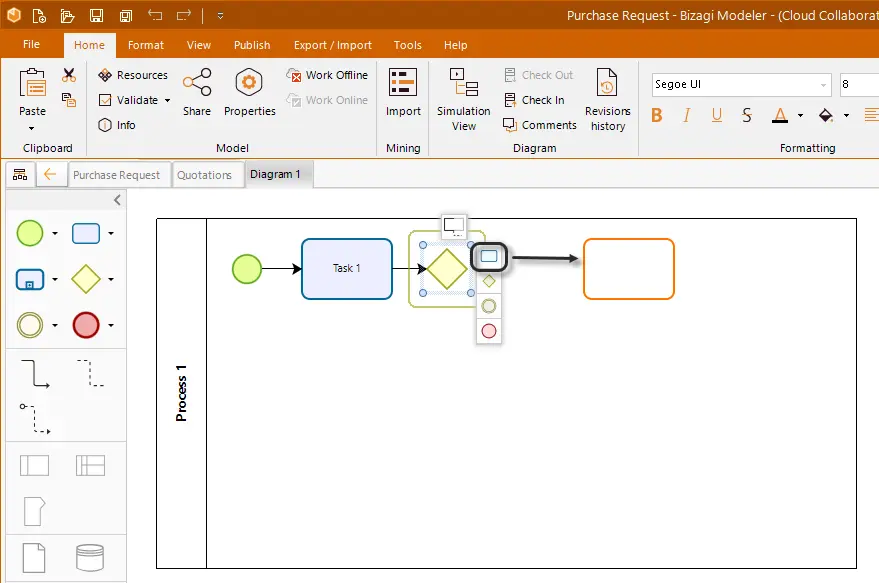Expand the Start event palette options arrow
879x583 pixels.
pyautogui.click(x=55, y=233)
